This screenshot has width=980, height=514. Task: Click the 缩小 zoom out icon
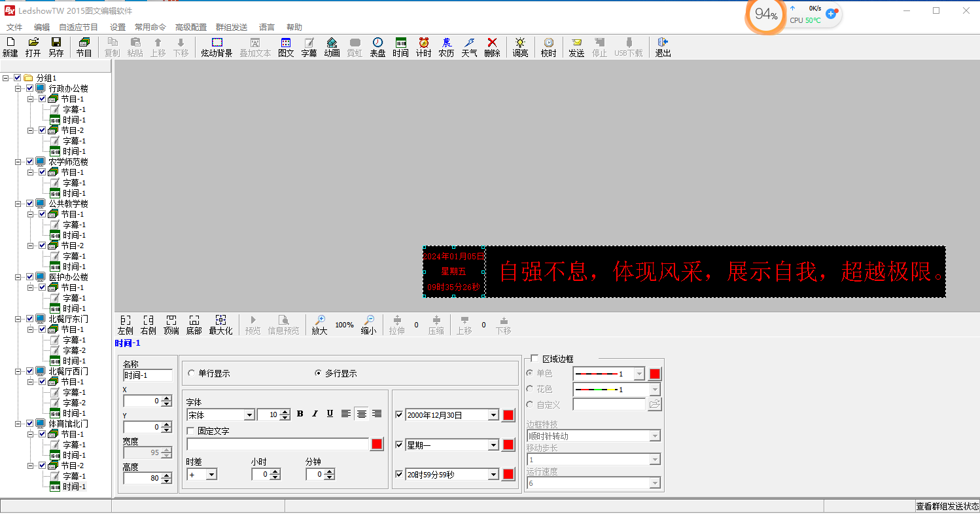point(368,325)
